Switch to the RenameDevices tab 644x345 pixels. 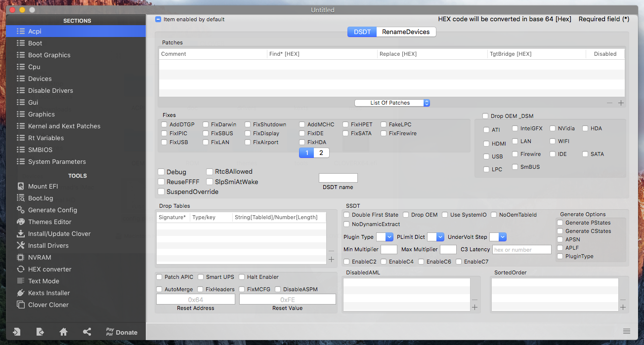406,32
